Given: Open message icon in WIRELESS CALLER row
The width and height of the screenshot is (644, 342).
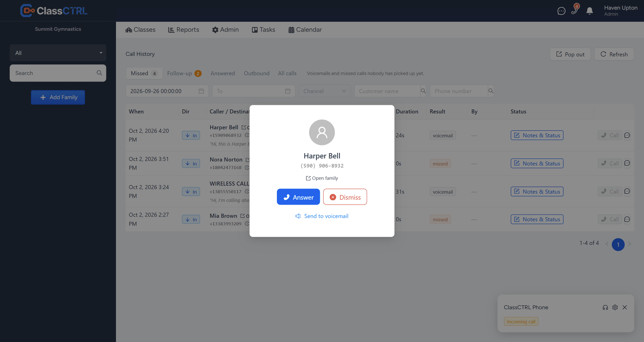Looking at the screenshot, I should click(x=627, y=191).
